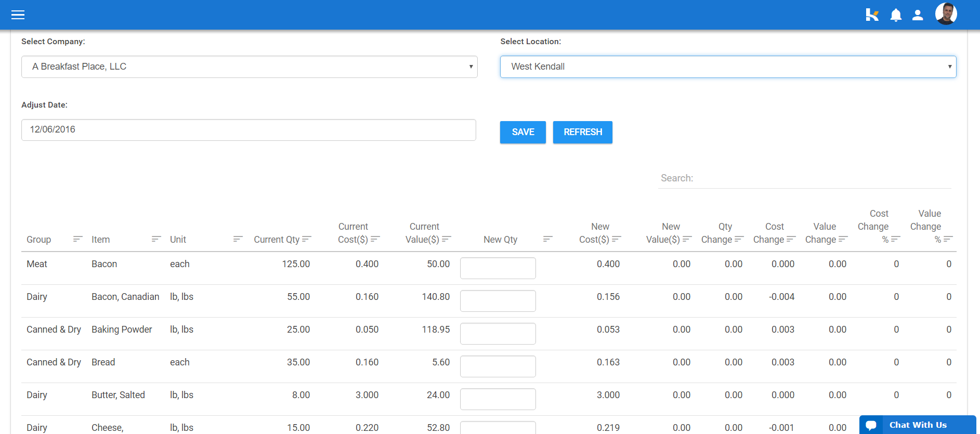Sort by Value Change column icon
This screenshot has width=980, height=434.
(x=843, y=239)
